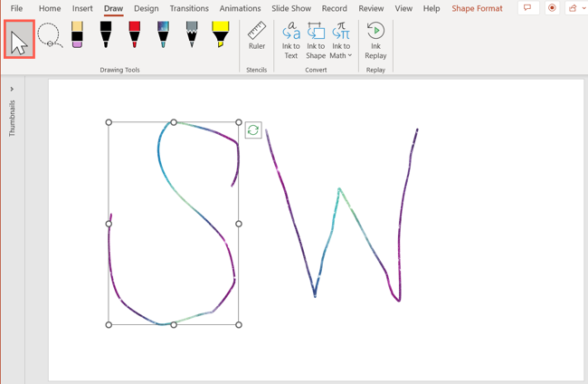This screenshot has height=384, width=588.
Task: Activate the Lasso Select tool
Action: [49, 36]
